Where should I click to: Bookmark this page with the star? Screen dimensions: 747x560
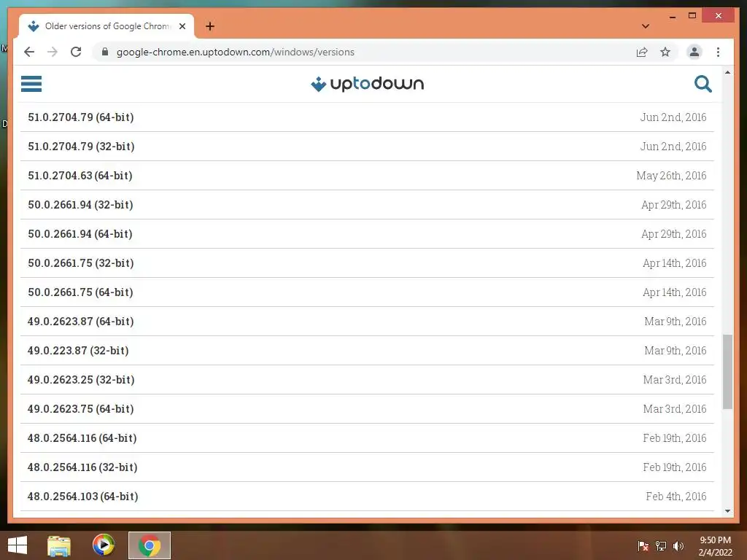[x=665, y=52]
